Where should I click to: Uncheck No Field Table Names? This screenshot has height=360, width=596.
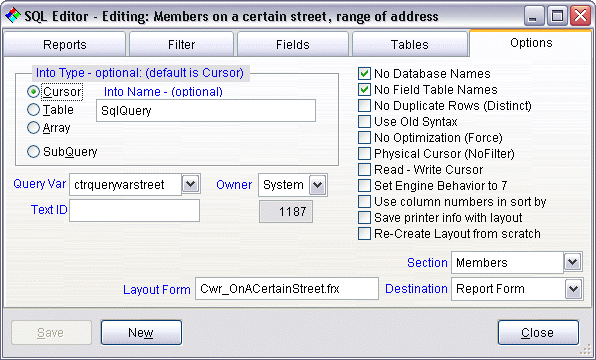[364, 89]
